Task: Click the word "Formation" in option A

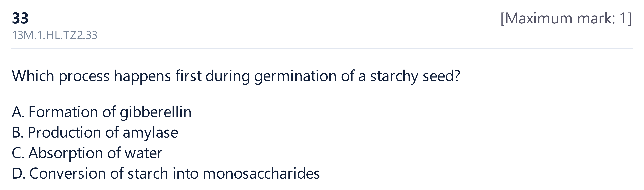Action: coord(63,112)
